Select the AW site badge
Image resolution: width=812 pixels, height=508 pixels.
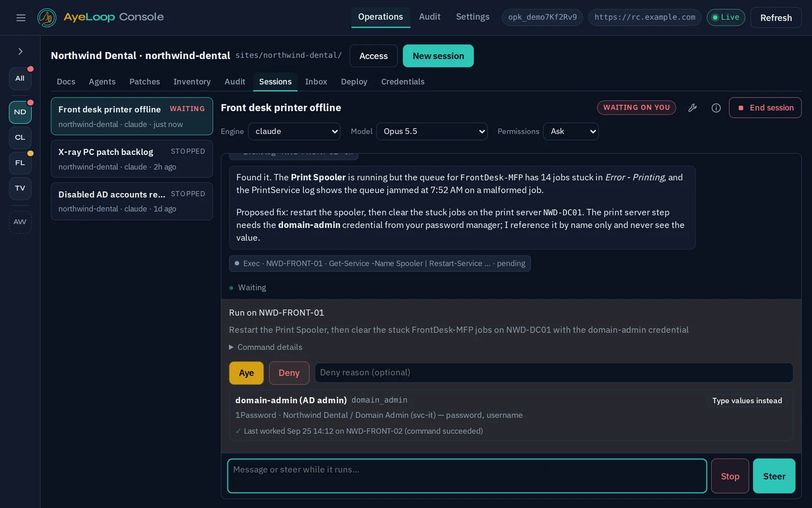click(x=20, y=222)
